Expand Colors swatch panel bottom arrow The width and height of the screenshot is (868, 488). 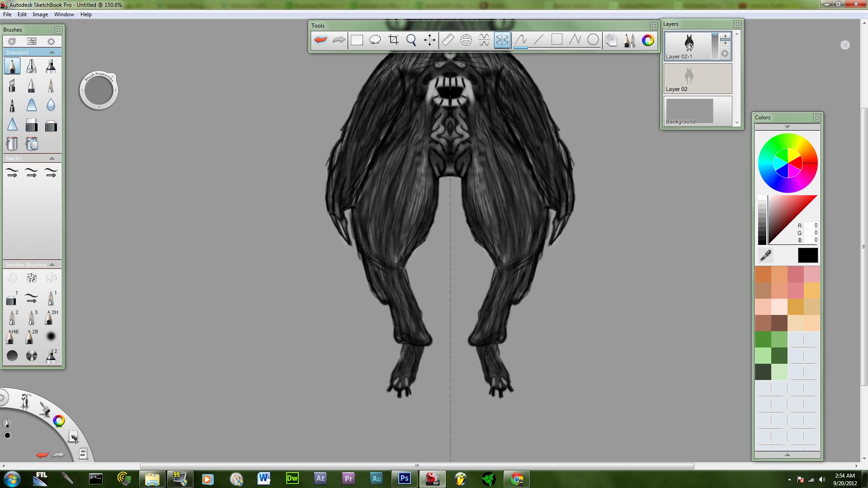787,455
